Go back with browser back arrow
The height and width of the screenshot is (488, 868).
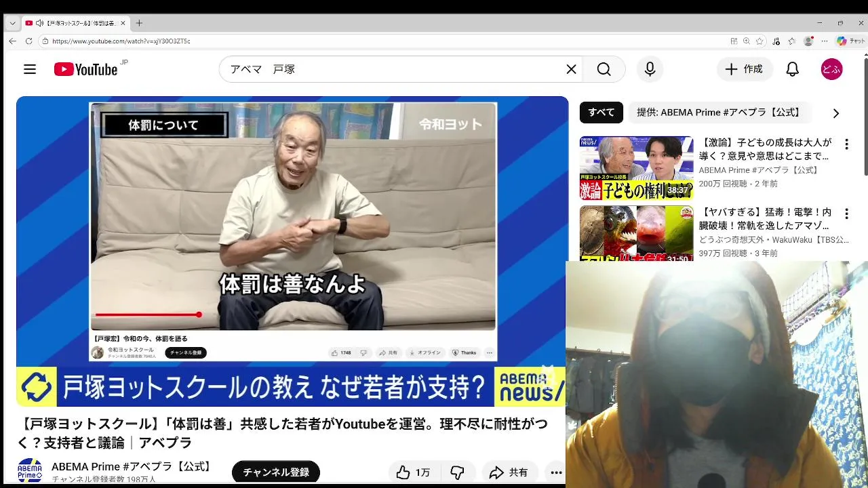(x=12, y=41)
